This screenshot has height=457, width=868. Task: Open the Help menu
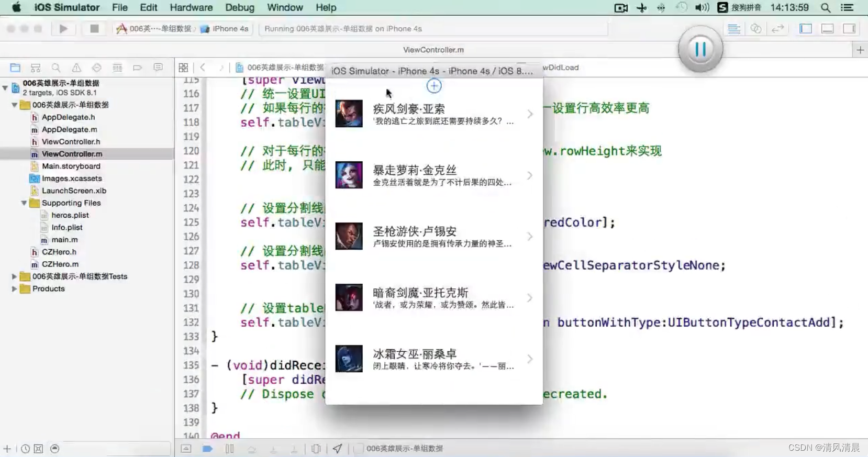326,8
